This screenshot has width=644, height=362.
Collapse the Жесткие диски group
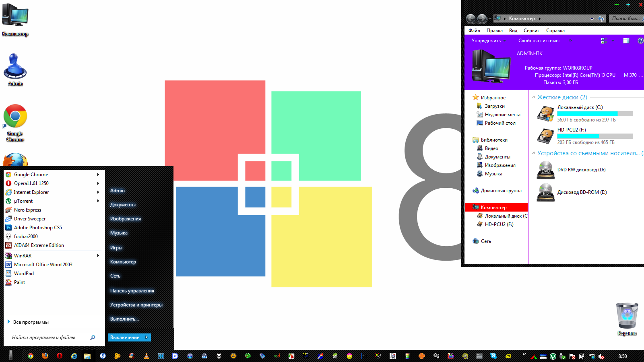coord(533,97)
